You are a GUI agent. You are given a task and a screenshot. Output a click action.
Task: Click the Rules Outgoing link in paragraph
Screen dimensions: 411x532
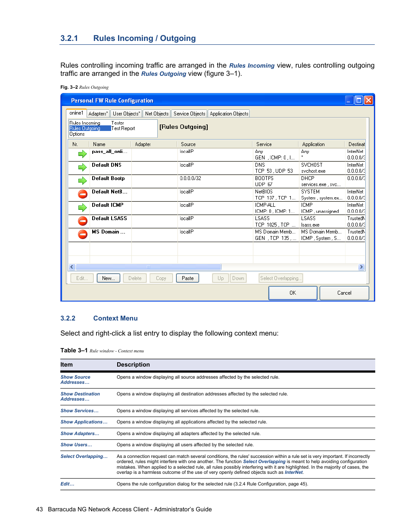[x=164, y=74]
